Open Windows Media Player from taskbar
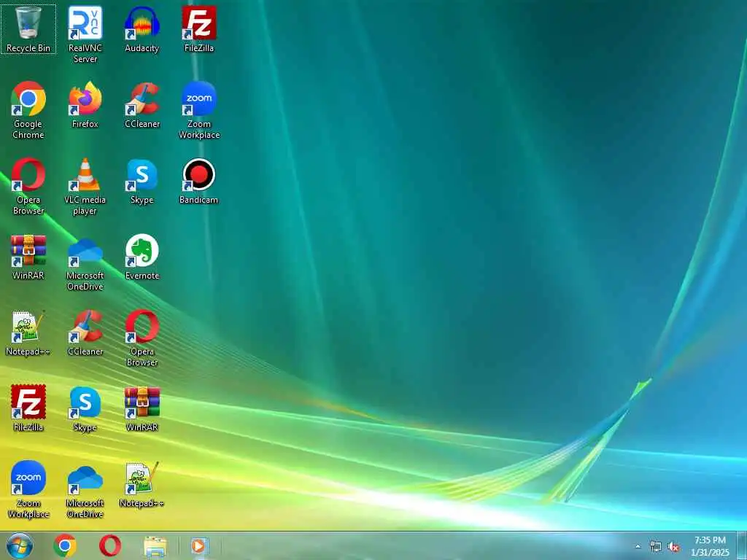 (x=198, y=545)
